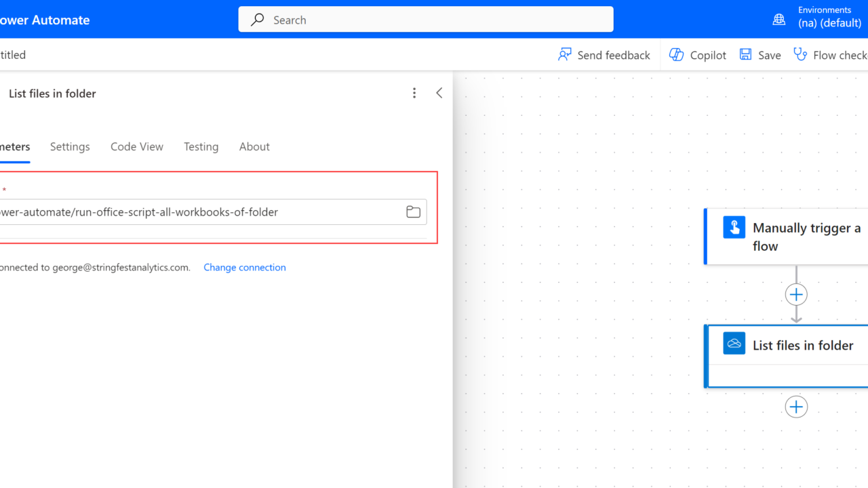Click the Copilot button label
The height and width of the screenshot is (488, 868).
click(708, 55)
